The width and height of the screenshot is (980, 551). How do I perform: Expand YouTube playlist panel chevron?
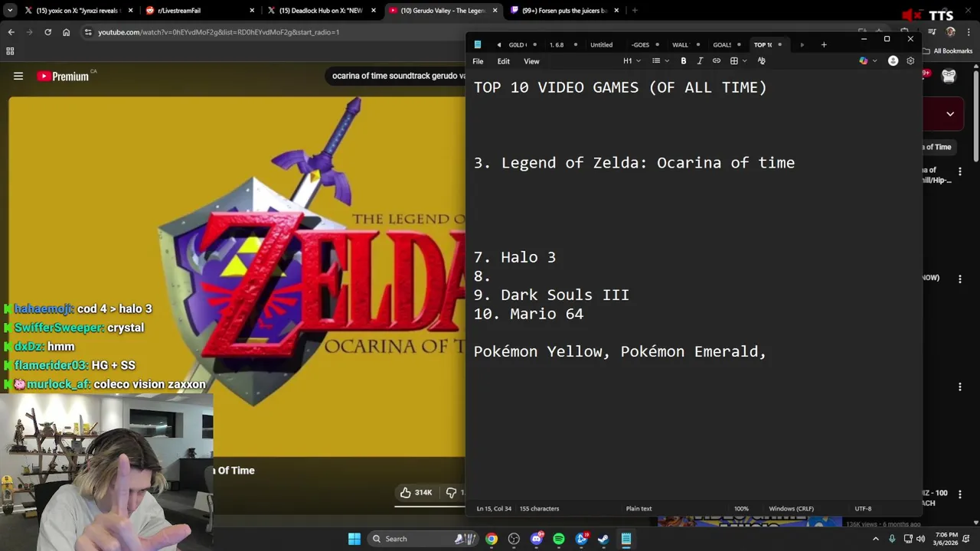click(x=950, y=114)
